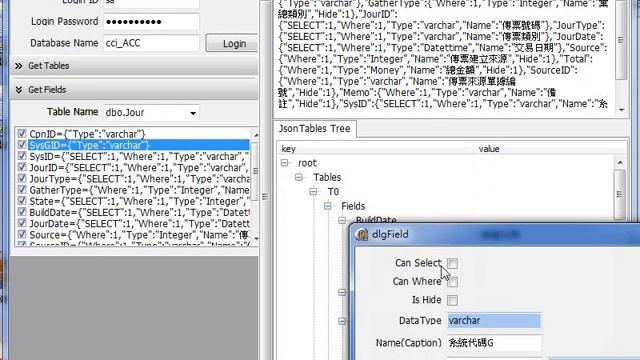
Task: Collapse the Fields tree node
Action: (328, 206)
